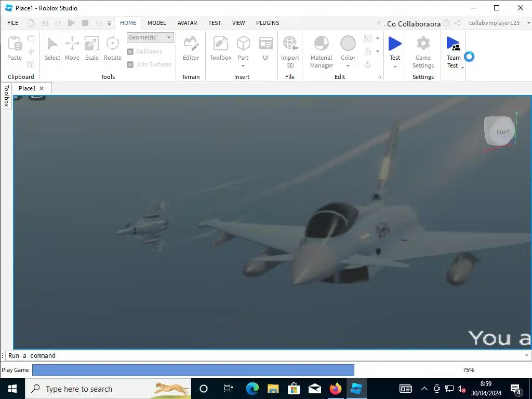
Task: Open the FILE menu
Action: (x=13, y=23)
